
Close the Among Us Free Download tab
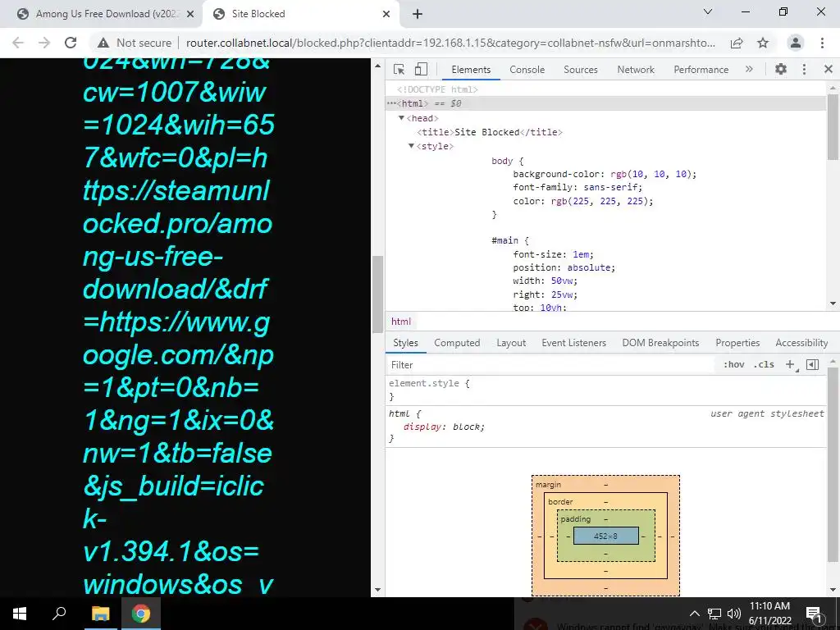[x=189, y=14]
